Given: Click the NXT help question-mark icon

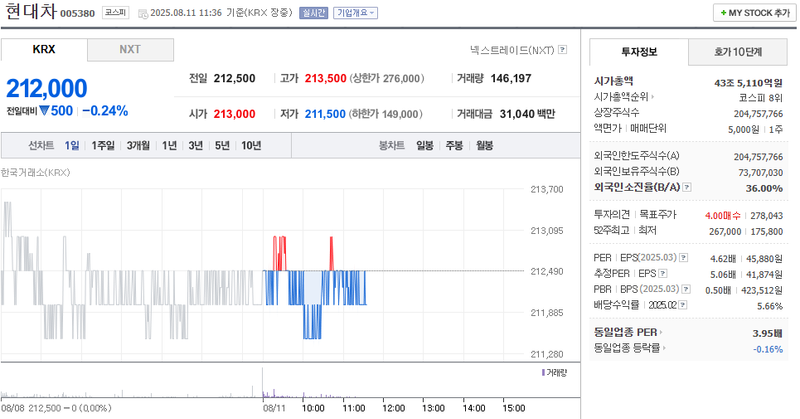Looking at the screenshot, I should click(562, 50).
